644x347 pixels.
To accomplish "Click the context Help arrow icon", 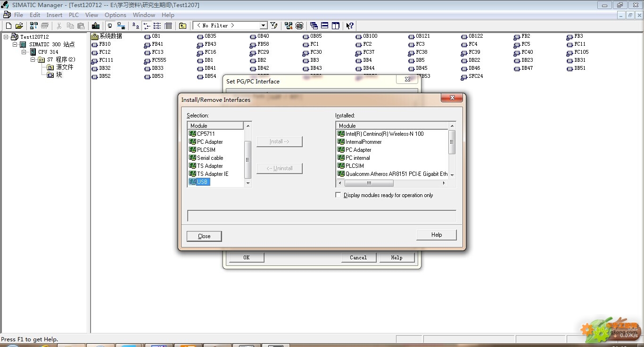I will click(x=350, y=25).
